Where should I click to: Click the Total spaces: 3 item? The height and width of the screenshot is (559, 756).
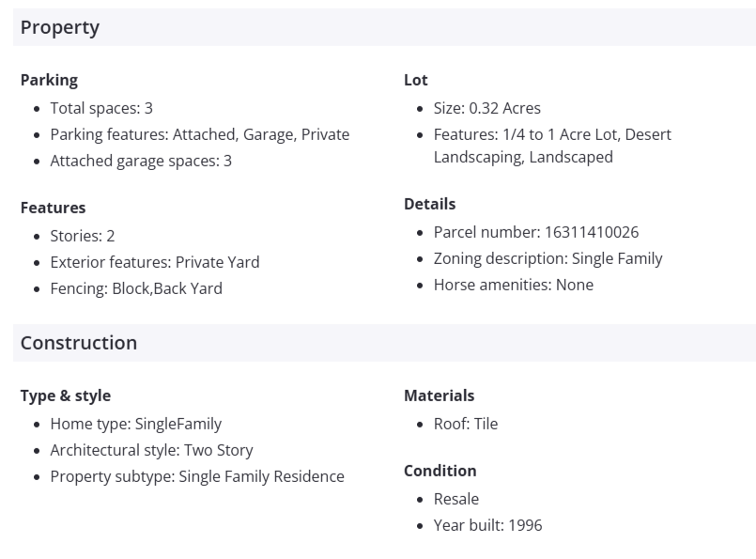click(101, 108)
